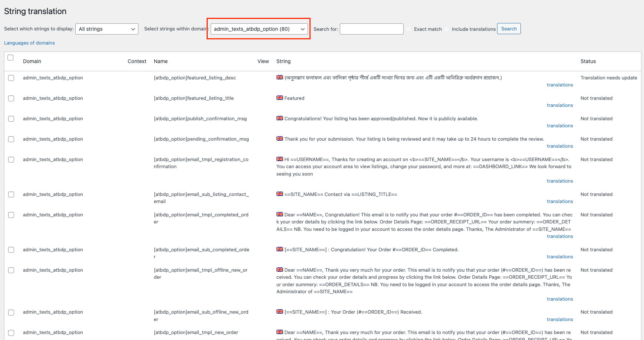Click inside the Search for input field
The image size is (644, 340).
(x=371, y=29)
